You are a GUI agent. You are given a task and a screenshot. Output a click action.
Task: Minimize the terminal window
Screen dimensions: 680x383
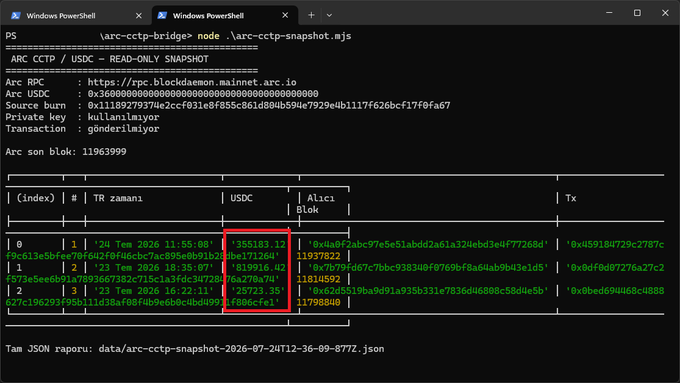609,13
